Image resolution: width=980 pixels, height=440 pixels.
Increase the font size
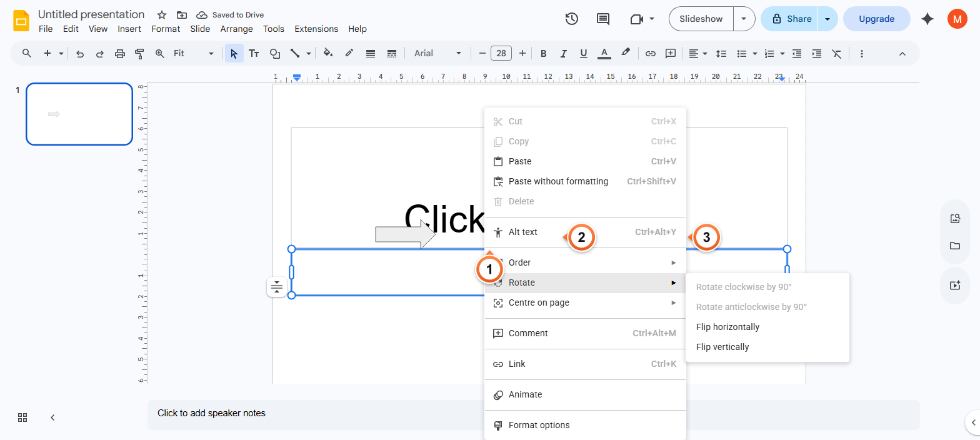pos(522,54)
